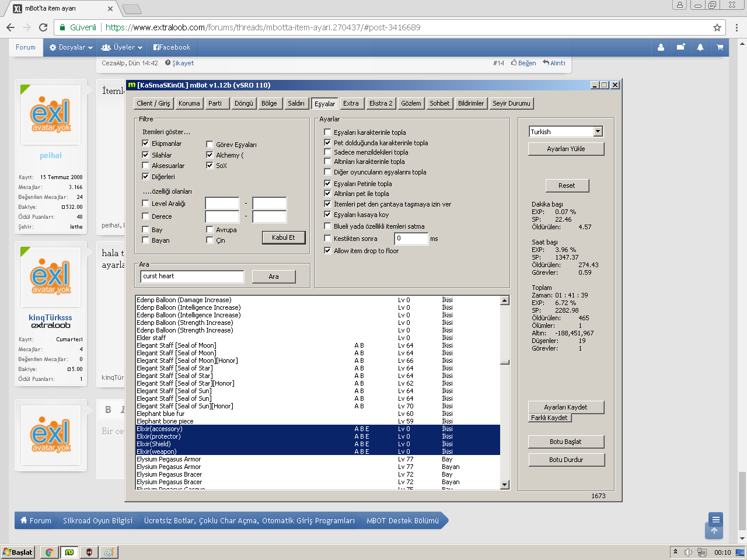747x560 pixels.
Task: Toggle Silahlar checkbox
Action: 145,155
